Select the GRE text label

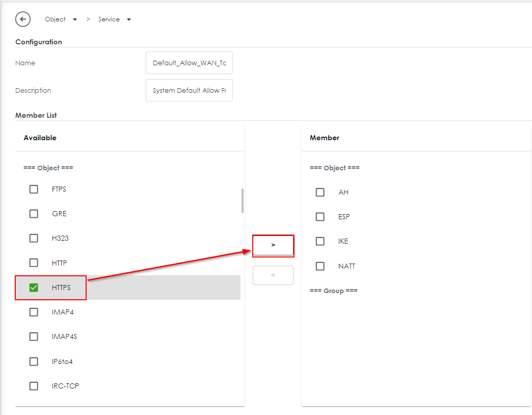(x=60, y=214)
